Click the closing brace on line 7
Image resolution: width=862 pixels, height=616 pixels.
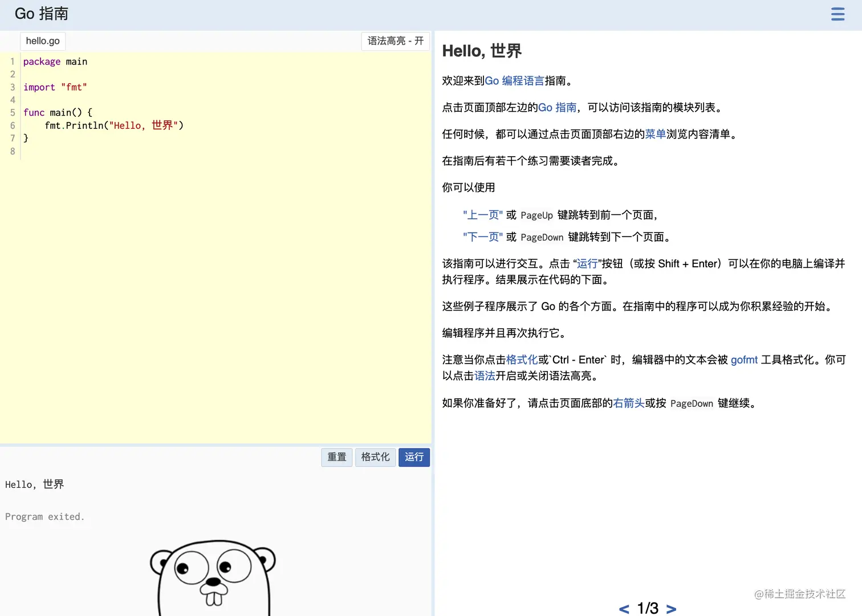[x=26, y=138]
